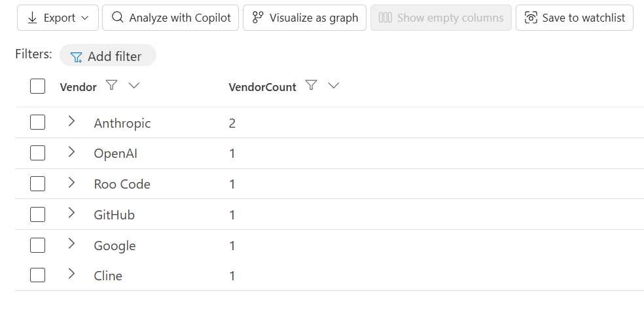Check the Cline row checkbox
Screen dimensions: 644x313
pos(37,275)
